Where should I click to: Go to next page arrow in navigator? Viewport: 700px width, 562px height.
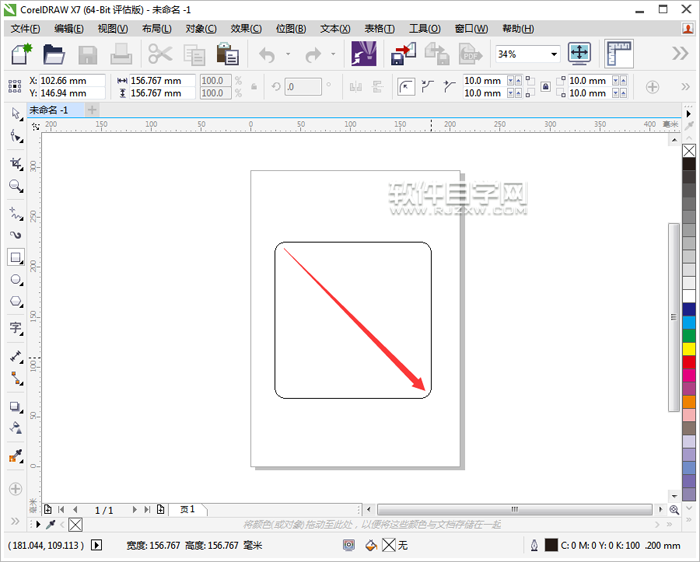(134, 509)
